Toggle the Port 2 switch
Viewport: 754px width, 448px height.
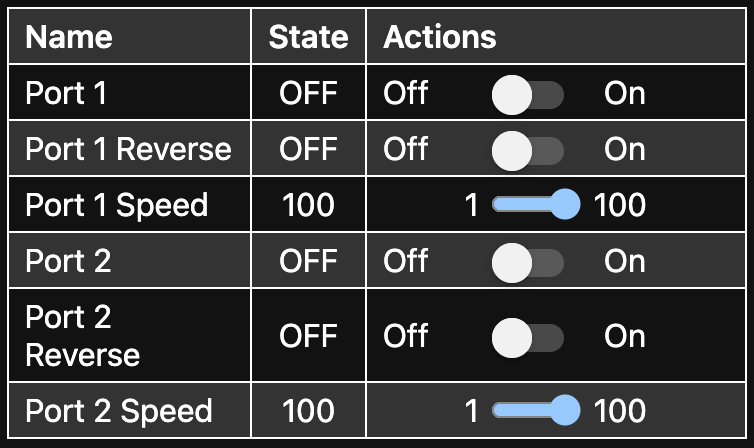pyautogui.click(x=528, y=262)
